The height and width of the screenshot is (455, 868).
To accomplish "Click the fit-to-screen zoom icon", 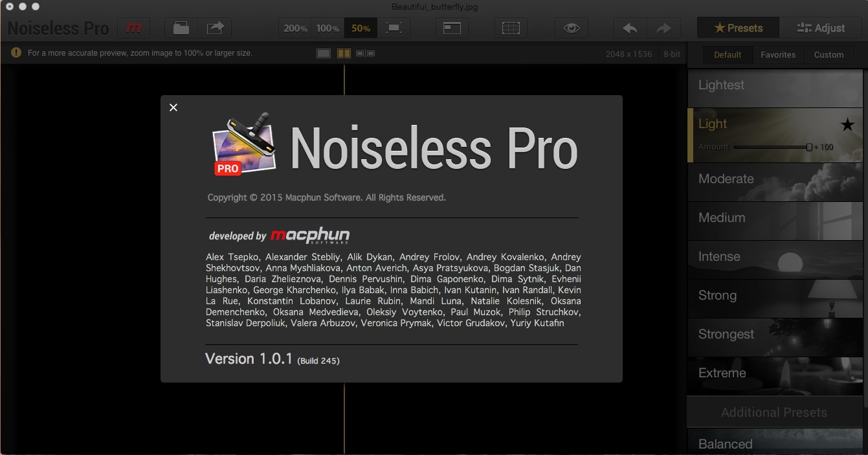I will point(393,28).
